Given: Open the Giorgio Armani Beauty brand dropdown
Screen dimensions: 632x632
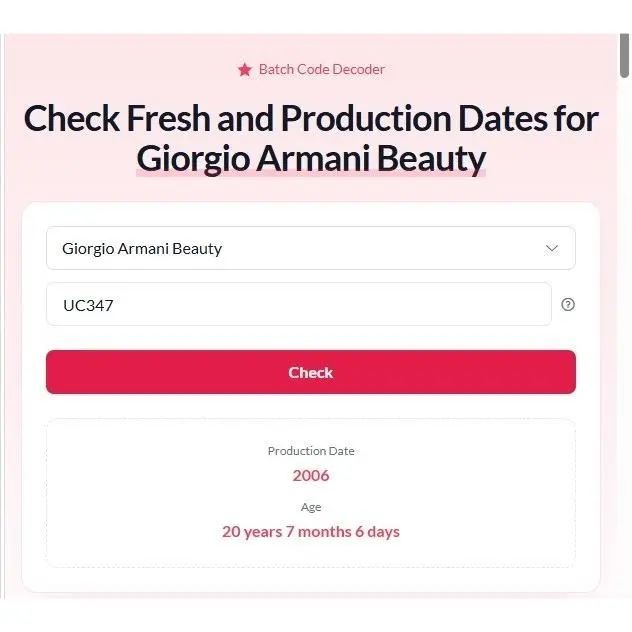Looking at the screenshot, I should click(311, 248).
